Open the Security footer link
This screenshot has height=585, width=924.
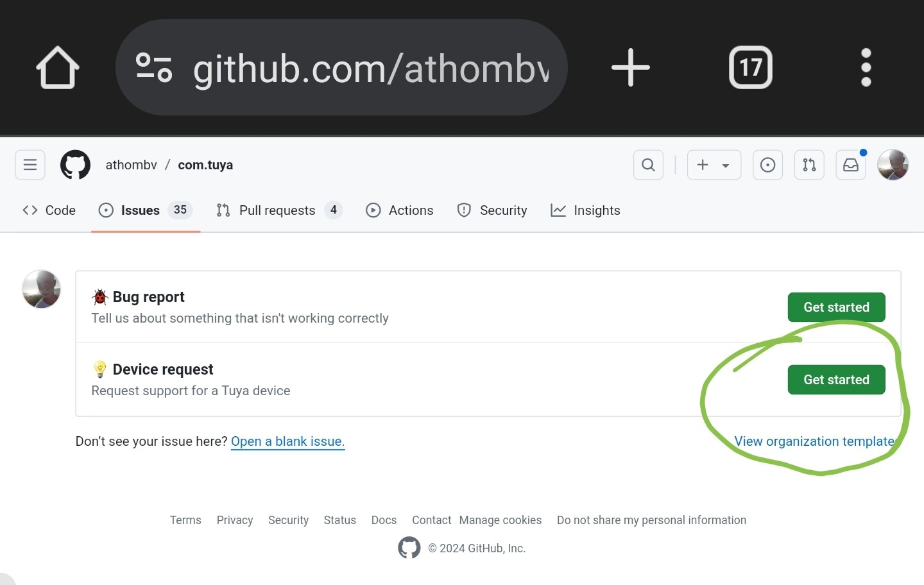(288, 520)
